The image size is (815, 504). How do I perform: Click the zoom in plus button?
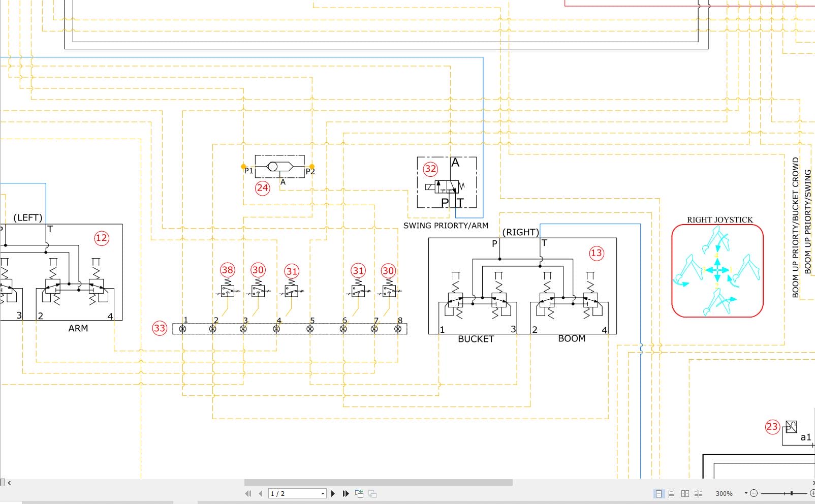click(x=811, y=493)
